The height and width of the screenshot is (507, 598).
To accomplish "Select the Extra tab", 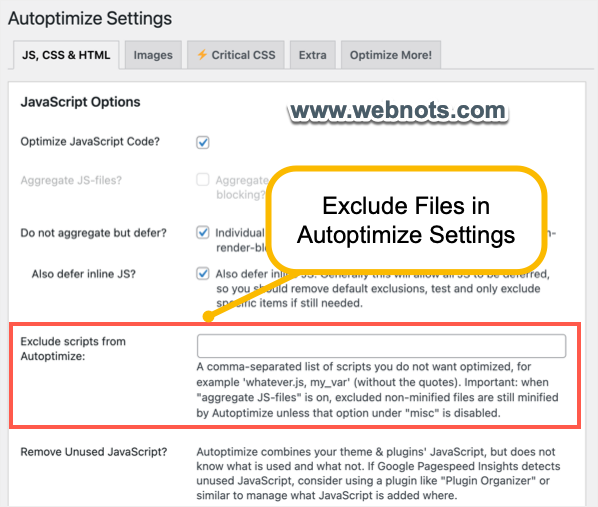I will click(x=313, y=55).
